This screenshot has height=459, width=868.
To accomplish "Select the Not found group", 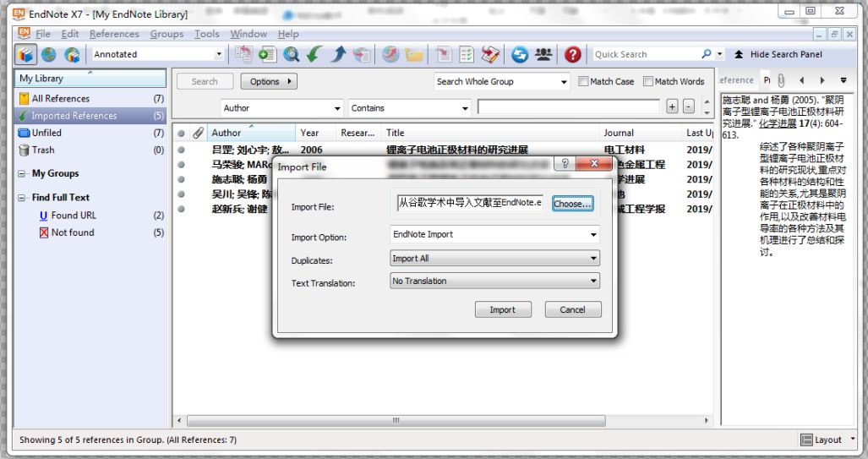I will 90,232.
